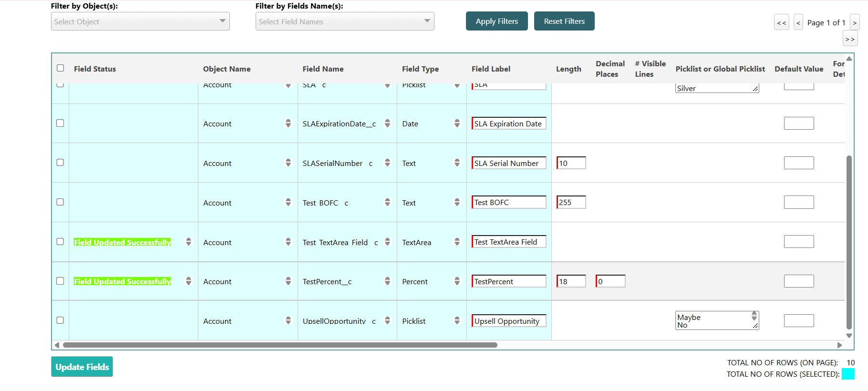Edit the TestPercent decimal places field

click(610, 281)
